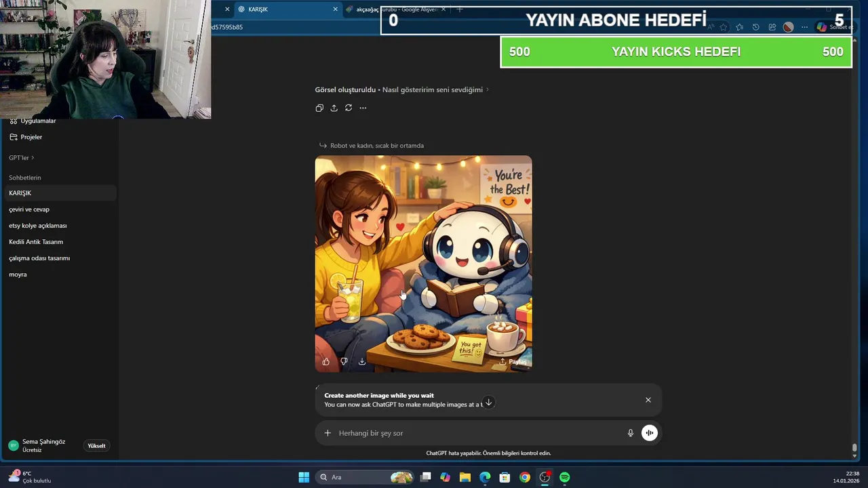Open the plus attachment menu in the prompt box

click(328, 433)
